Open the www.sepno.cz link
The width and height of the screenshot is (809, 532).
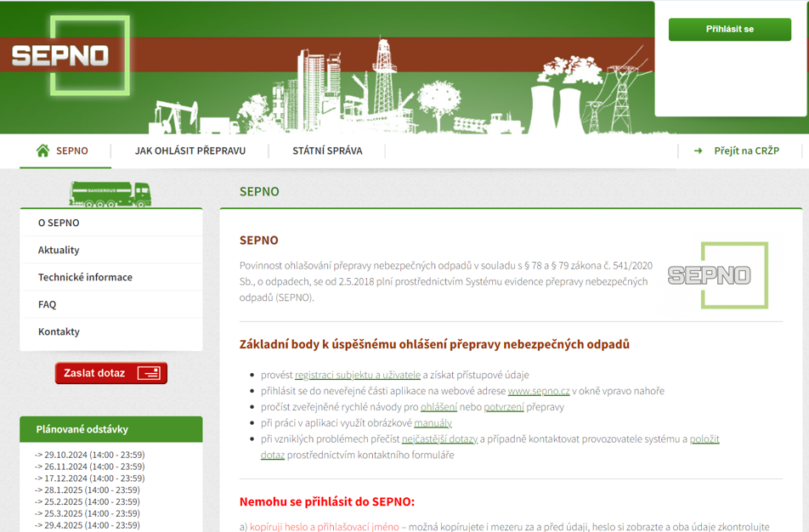coord(539,391)
